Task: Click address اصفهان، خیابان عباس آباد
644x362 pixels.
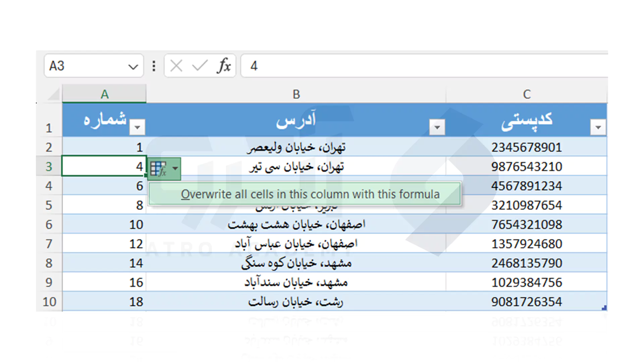Action: pos(296,244)
